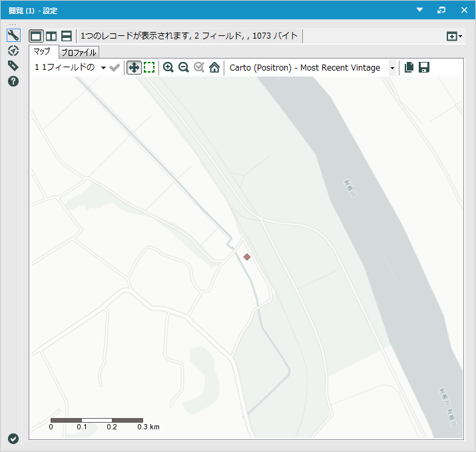Open the configuration wrench icon

13,35
